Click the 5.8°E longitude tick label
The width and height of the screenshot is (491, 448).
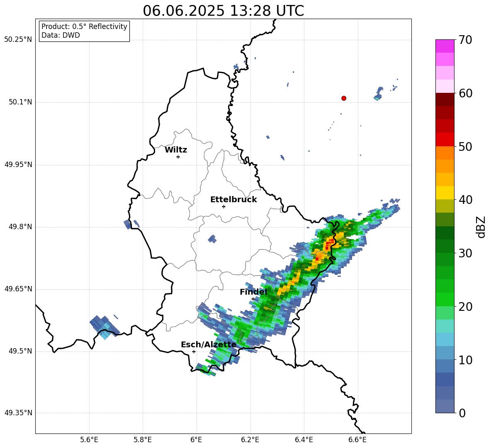143,440
